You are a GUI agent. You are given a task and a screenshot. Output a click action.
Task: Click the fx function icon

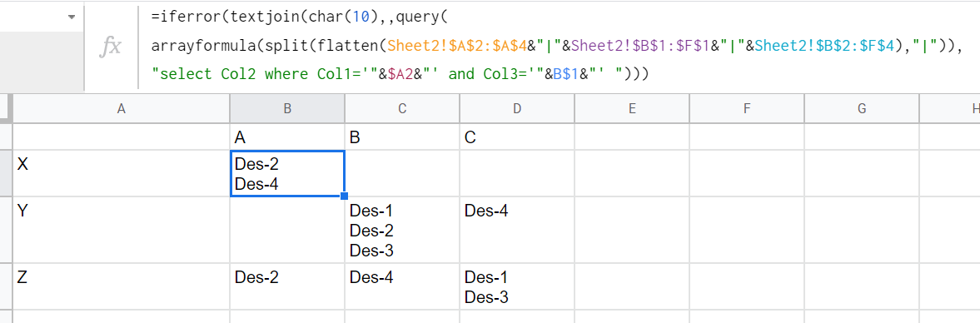(x=111, y=46)
